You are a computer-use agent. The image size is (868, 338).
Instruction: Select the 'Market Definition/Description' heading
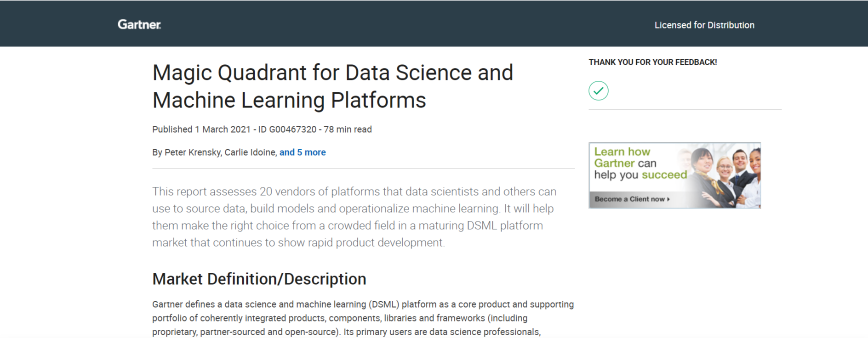[259, 279]
